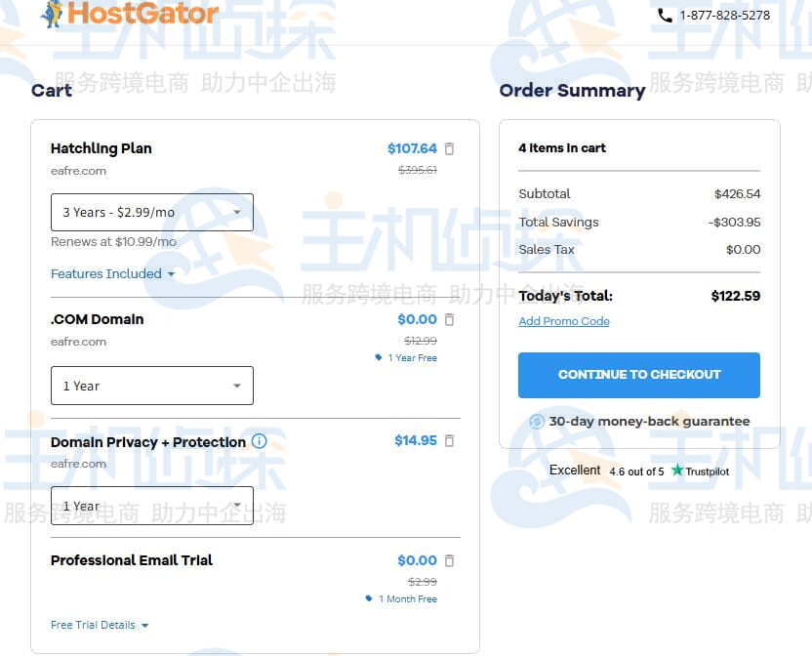Click the Total Savings value -$303.95
Viewport: 812px width, 656px height.
[x=734, y=223]
